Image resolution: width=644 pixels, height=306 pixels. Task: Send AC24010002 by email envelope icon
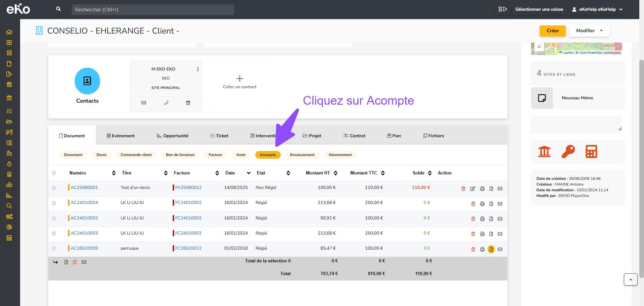500,219
